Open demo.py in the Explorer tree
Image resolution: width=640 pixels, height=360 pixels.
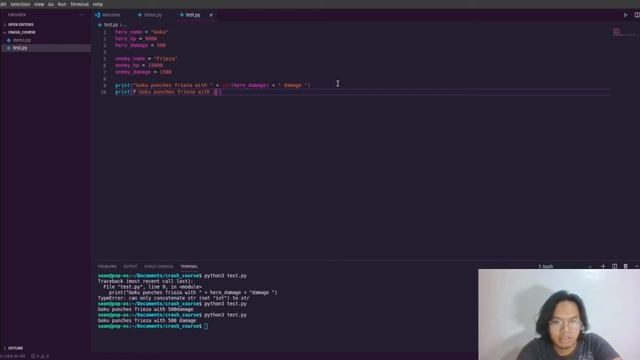pos(22,40)
